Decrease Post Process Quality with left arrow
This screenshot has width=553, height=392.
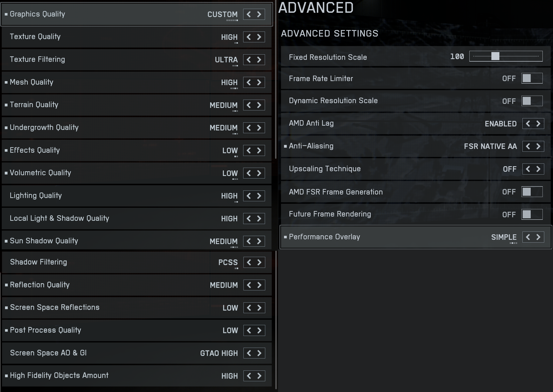(x=249, y=330)
